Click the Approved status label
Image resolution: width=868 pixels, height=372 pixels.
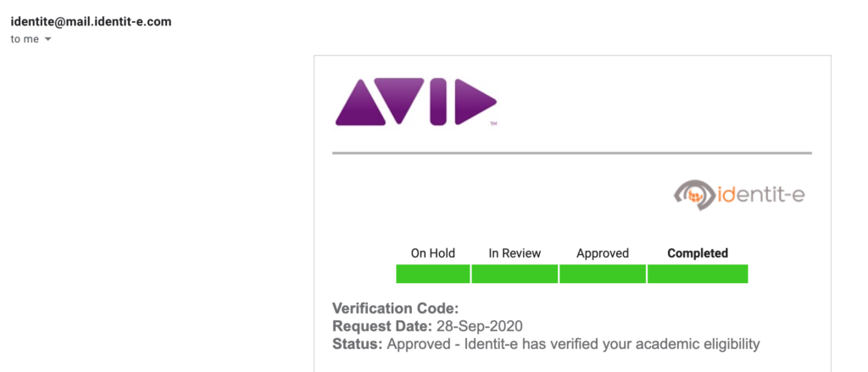coord(603,253)
